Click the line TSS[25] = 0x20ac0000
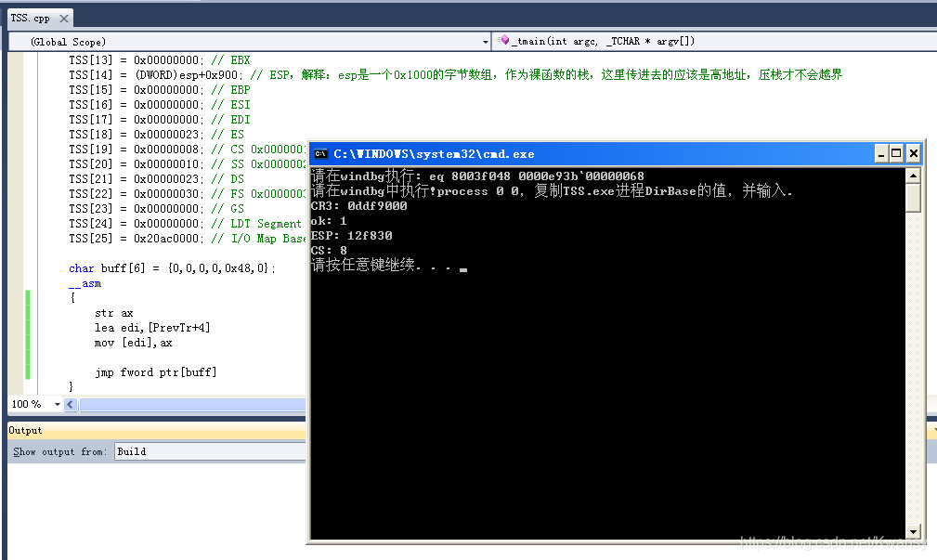937x560 pixels. (x=187, y=239)
